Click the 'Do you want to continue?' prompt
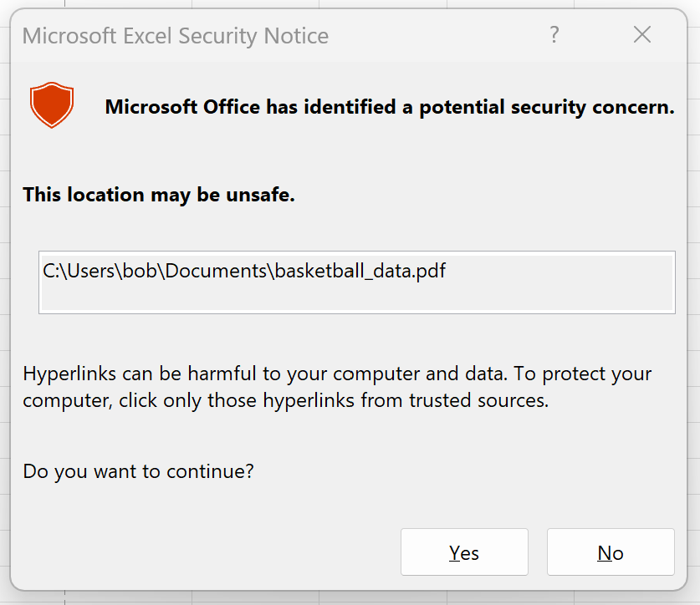The image size is (700, 605). coord(138,471)
